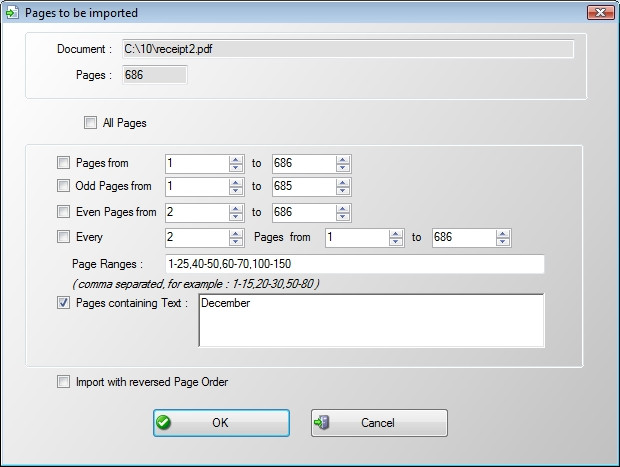Click the total Pages field showing 686

(155, 75)
